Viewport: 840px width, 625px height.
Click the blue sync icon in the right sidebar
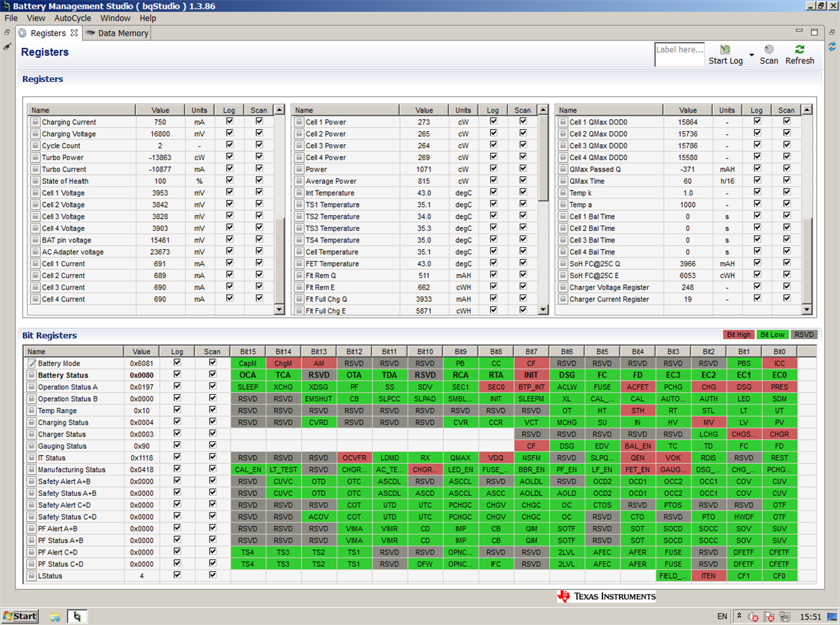(x=832, y=47)
